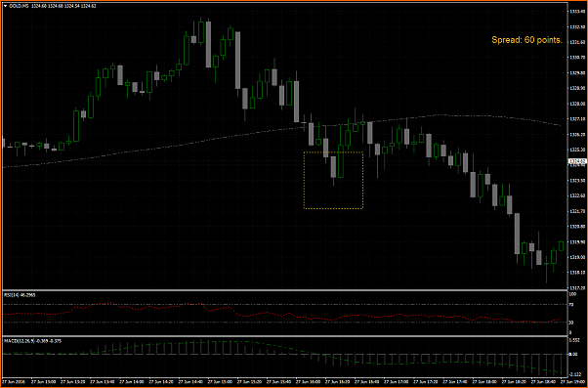Click the 1328.00 price axis label
Viewport: 588px width, 388px height.
577,104
